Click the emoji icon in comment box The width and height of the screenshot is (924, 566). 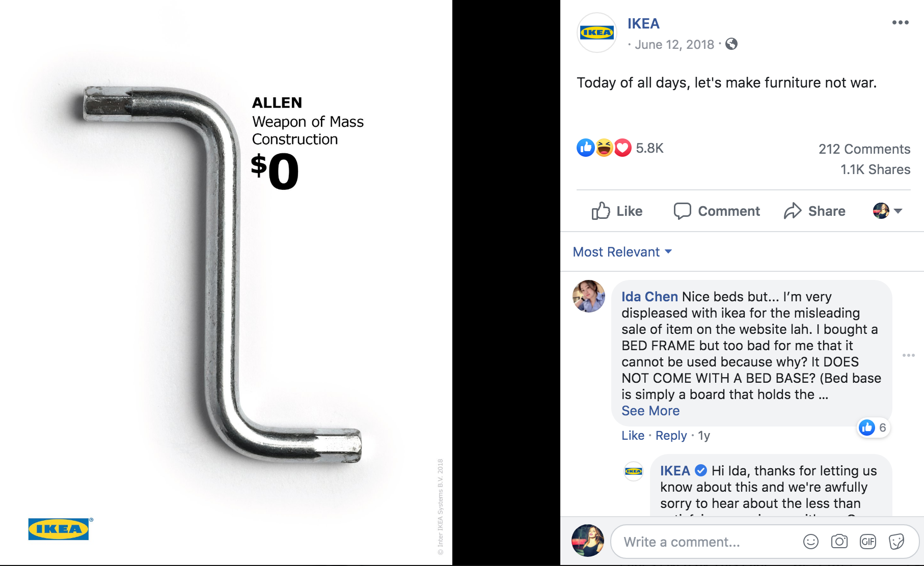[810, 542]
